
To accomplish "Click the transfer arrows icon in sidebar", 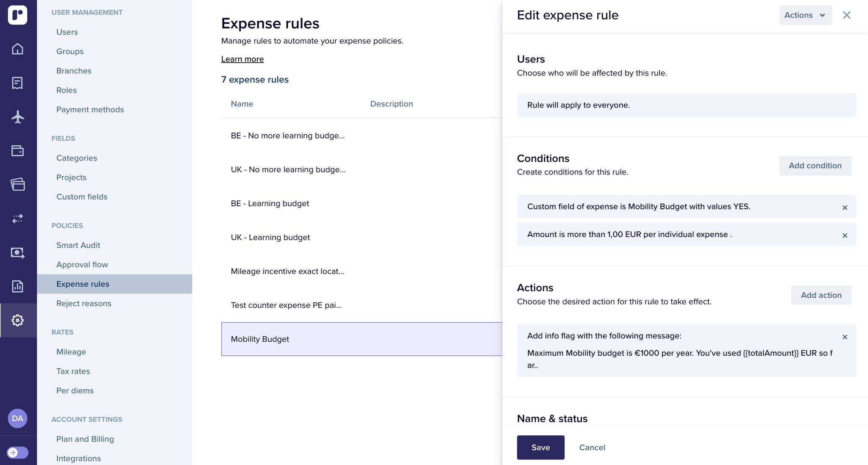I will pyautogui.click(x=17, y=219).
